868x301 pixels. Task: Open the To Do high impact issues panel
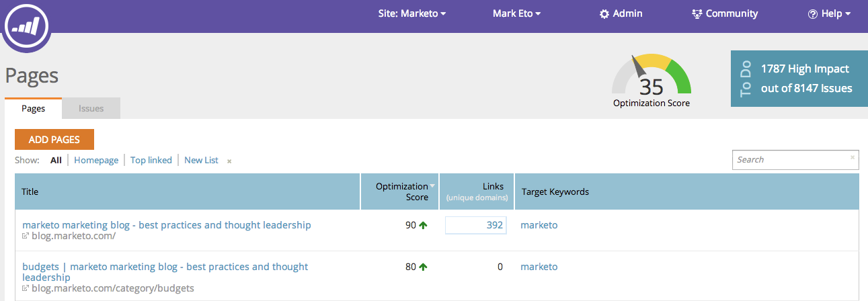point(799,79)
